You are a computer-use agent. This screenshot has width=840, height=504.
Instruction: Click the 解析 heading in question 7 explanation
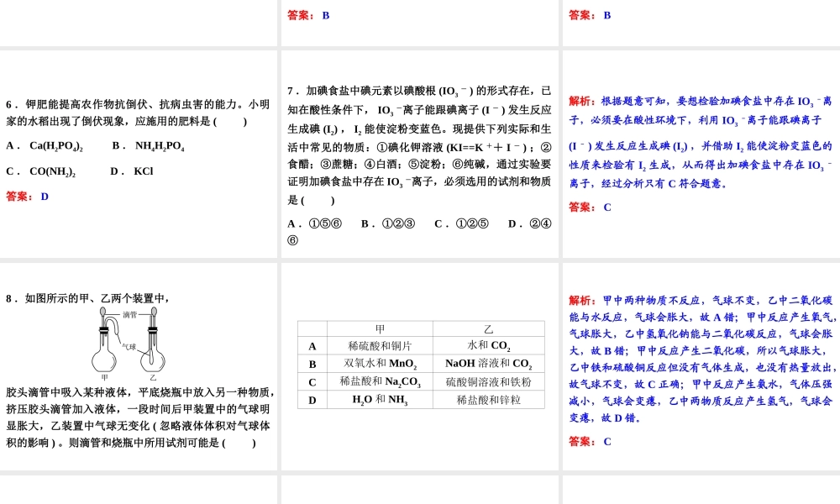click(582, 102)
